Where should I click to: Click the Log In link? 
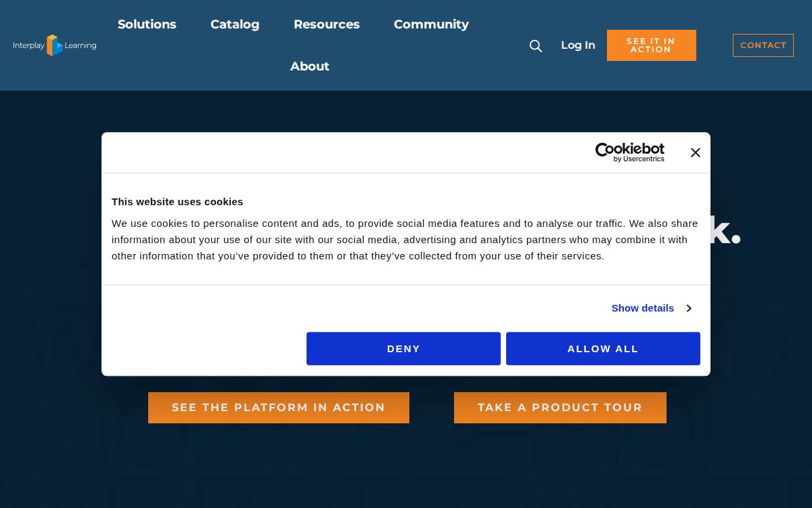578,45
